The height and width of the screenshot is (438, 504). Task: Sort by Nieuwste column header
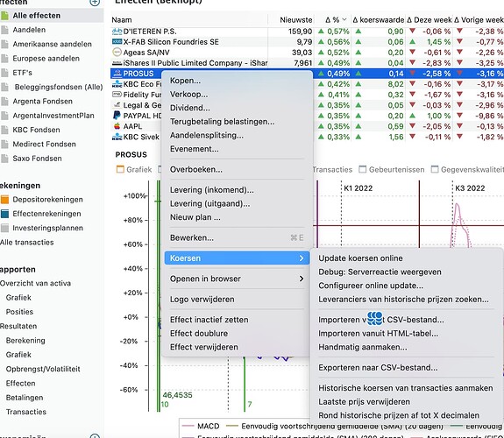[296, 20]
